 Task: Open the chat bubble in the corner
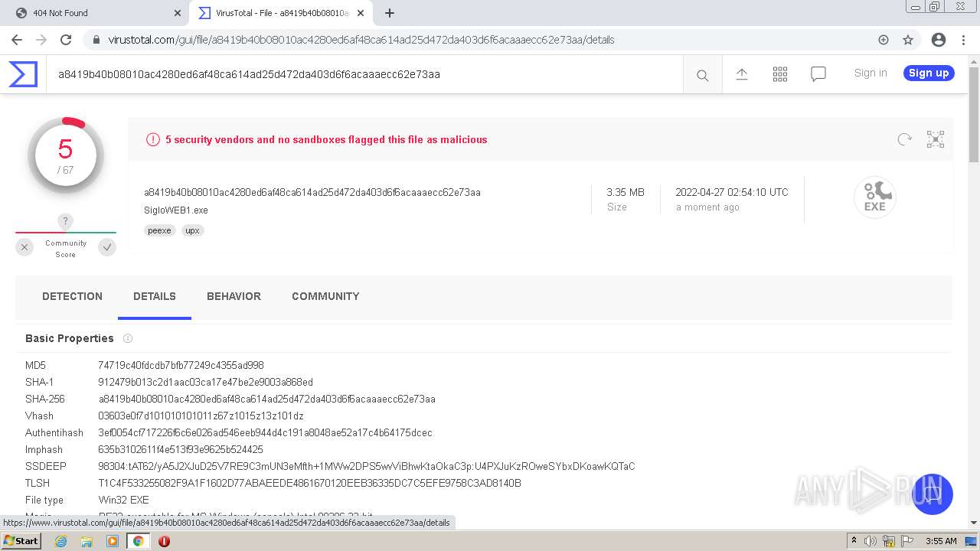[932, 494]
